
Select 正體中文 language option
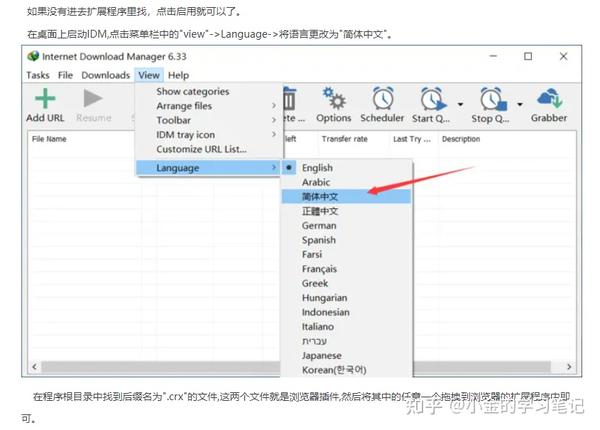click(x=347, y=211)
